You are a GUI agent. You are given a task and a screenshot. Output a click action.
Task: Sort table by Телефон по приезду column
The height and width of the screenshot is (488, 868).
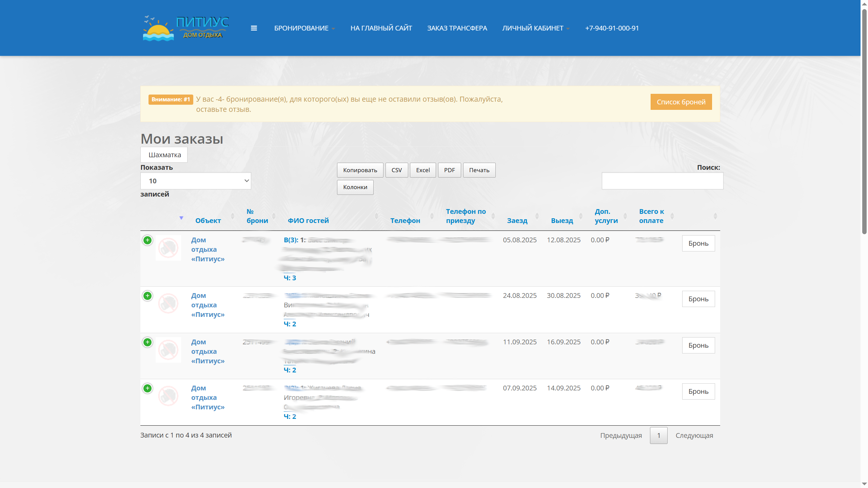466,216
